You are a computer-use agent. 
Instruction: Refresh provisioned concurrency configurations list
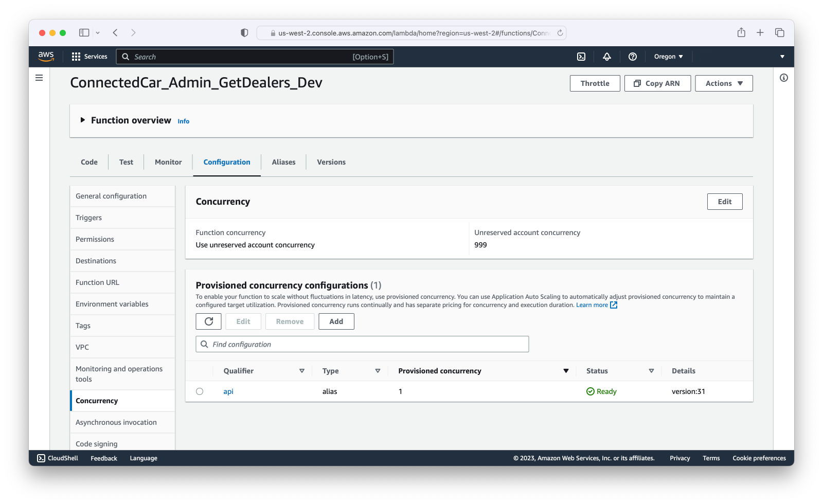click(x=208, y=321)
